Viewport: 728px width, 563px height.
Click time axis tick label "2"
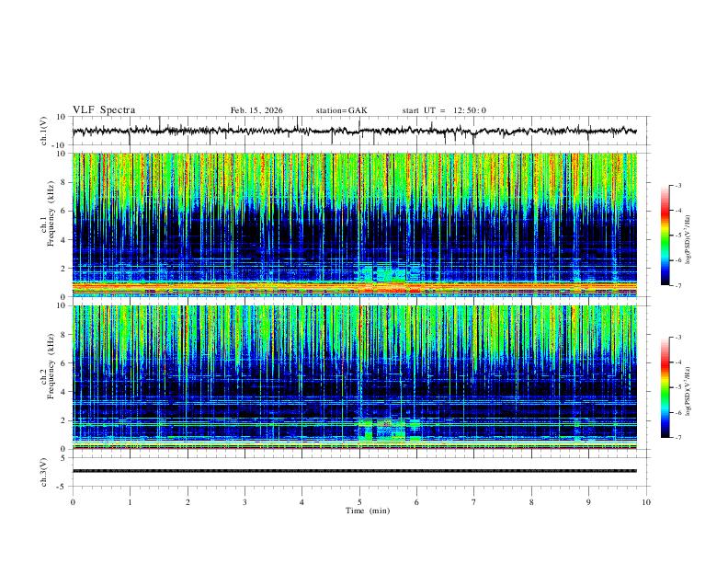[188, 502]
